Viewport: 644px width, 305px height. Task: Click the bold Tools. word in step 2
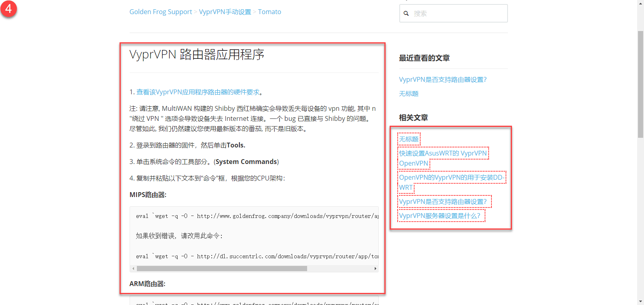click(236, 145)
